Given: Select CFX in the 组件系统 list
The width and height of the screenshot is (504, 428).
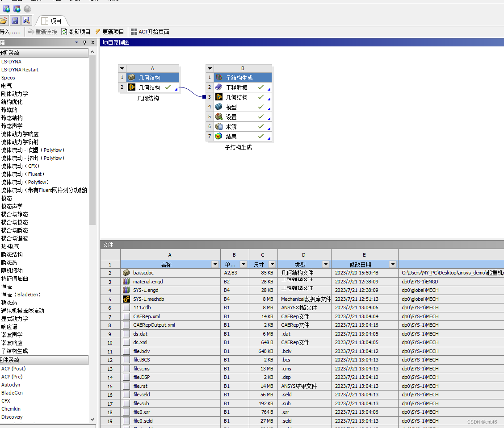Looking at the screenshot, I should coord(6,400).
